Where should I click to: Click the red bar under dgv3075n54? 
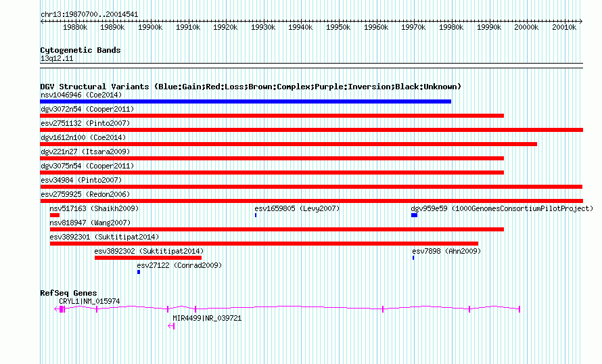(x=272, y=173)
